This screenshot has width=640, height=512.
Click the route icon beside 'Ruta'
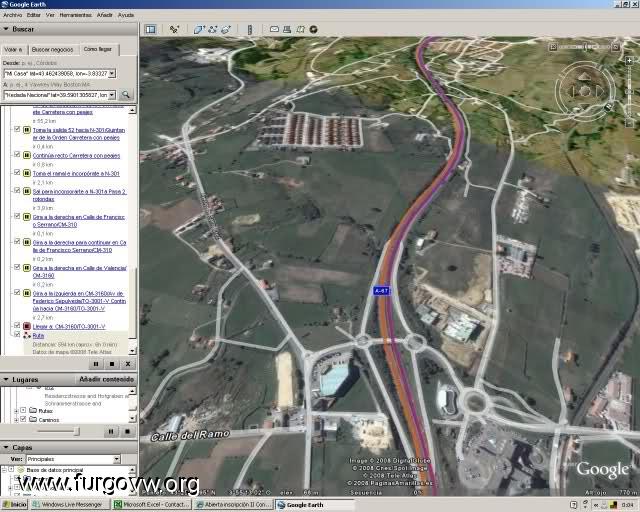tap(27, 336)
